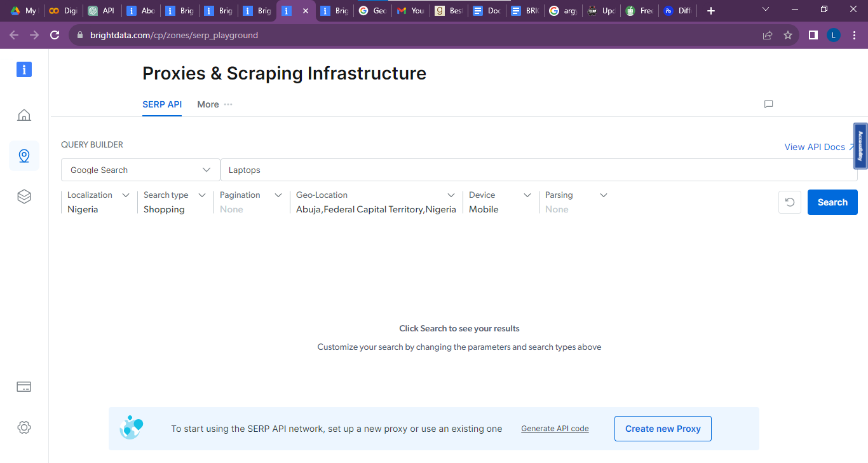Viewport: 868px width, 463px height.
Task: Open the View API Docs link
Action: point(820,147)
